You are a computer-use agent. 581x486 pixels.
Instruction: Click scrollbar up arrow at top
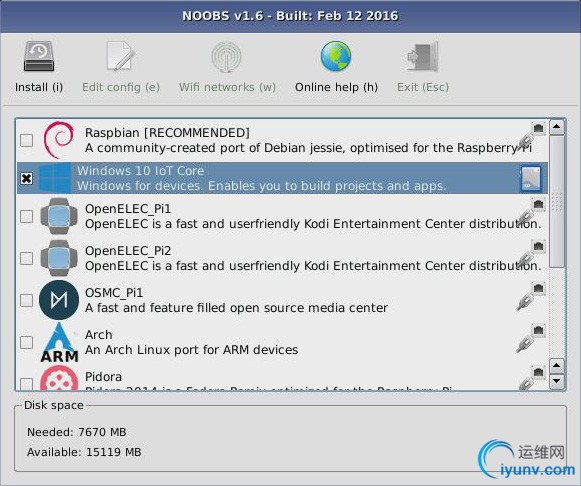557,127
